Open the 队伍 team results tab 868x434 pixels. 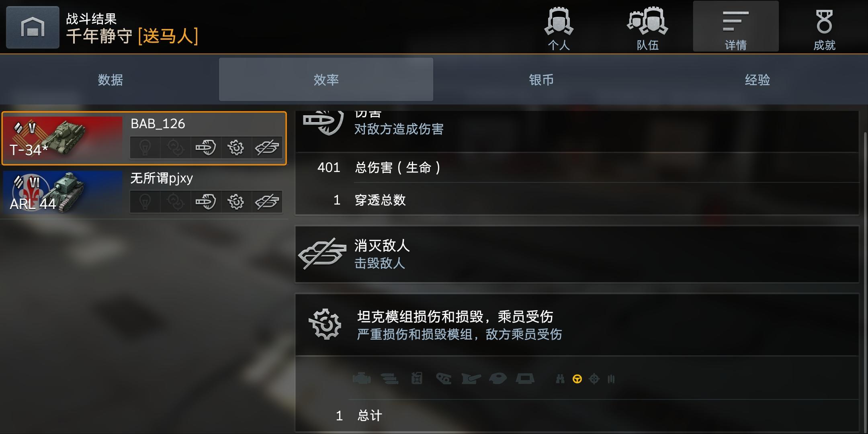coord(647,27)
